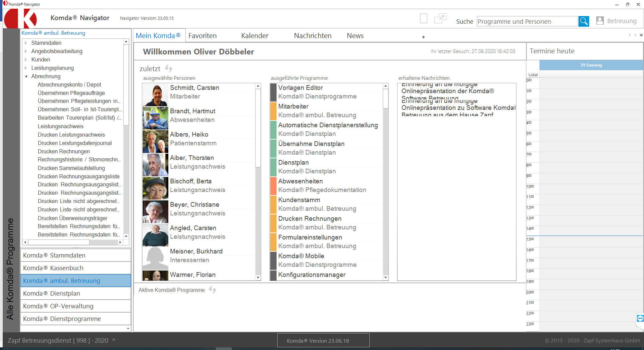The image size is (644, 350).
Task: Open the Komda Dienstprogramme module
Action: pyautogui.click(x=75, y=319)
